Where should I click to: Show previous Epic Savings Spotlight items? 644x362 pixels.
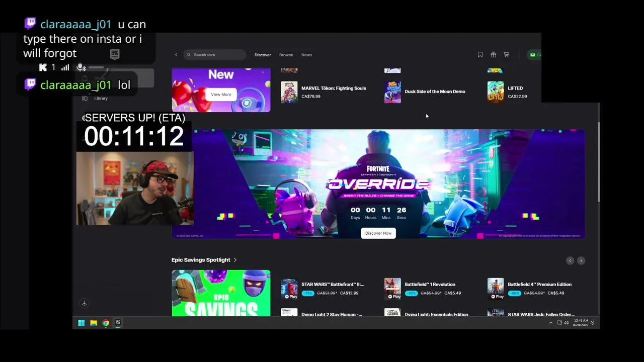570,260
